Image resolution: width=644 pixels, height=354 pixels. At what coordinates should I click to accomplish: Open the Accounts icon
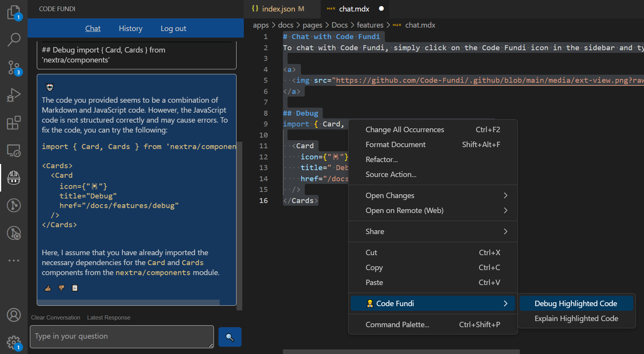pos(14,315)
